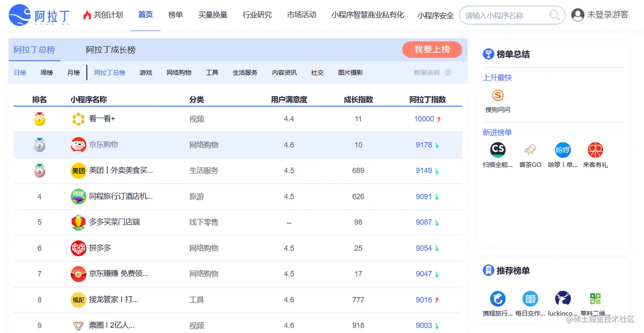Open 买量换量 navigation item
This screenshot has width=644, height=333.
(213, 15)
